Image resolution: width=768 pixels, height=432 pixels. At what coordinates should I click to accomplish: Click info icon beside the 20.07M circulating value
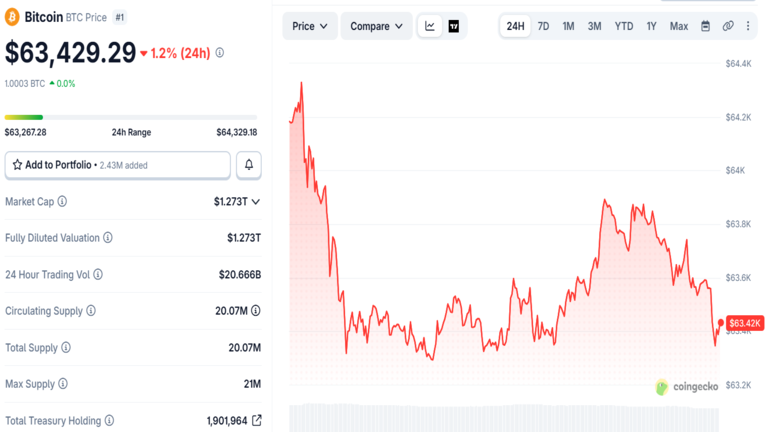(256, 311)
